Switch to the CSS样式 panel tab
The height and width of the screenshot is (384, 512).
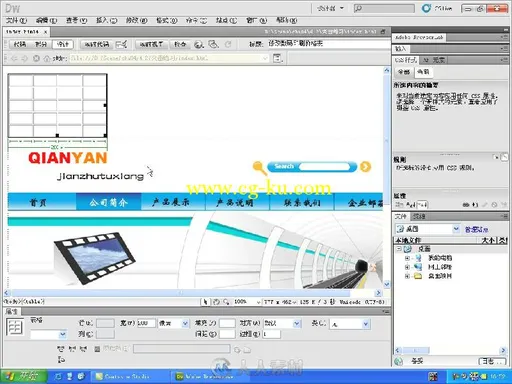[405, 60]
